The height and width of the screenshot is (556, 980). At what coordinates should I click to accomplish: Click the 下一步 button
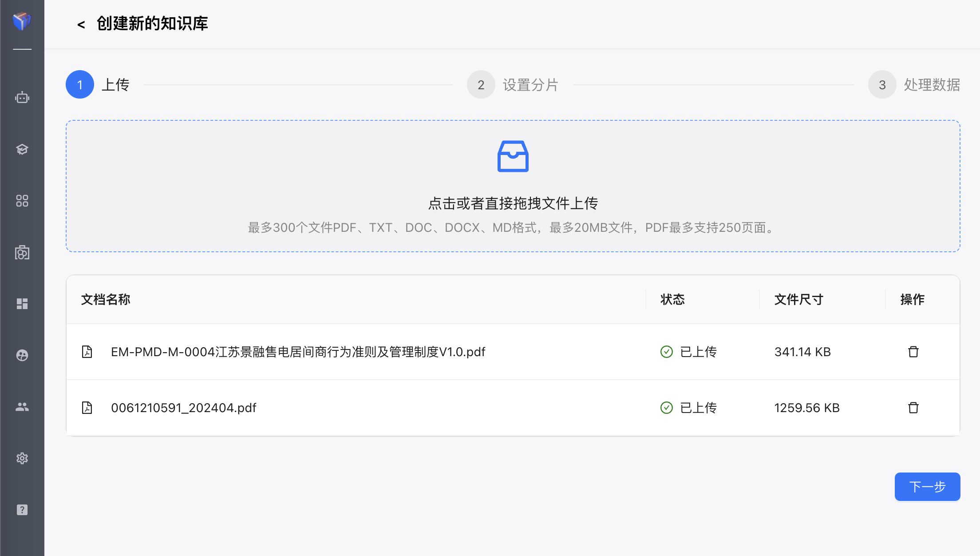click(927, 487)
